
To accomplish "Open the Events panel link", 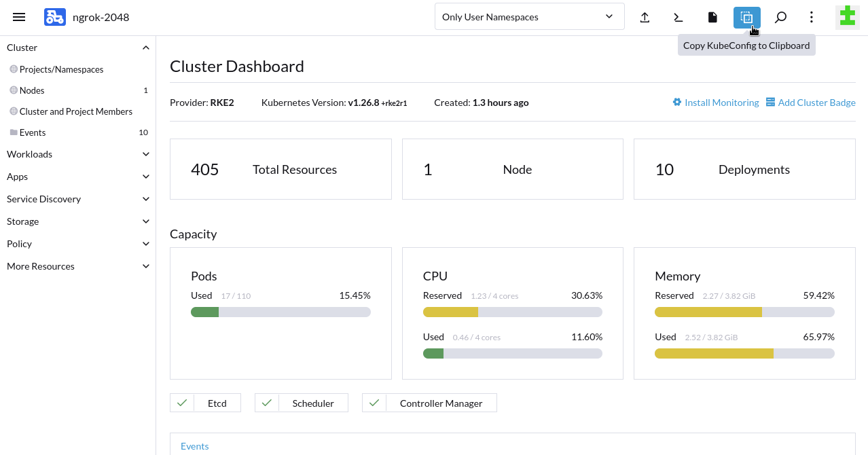I will coord(195,446).
